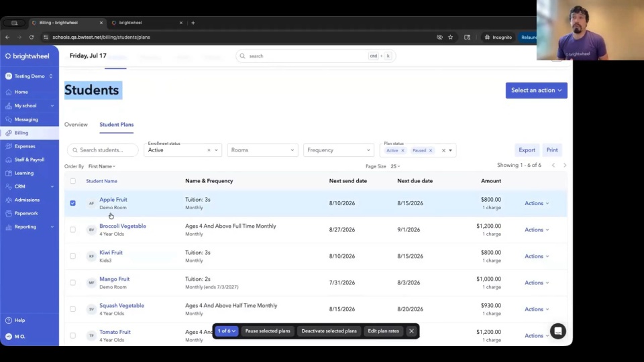The height and width of the screenshot is (362, 644).
Task: Focus the Search students field
Action: click(103, 150)
